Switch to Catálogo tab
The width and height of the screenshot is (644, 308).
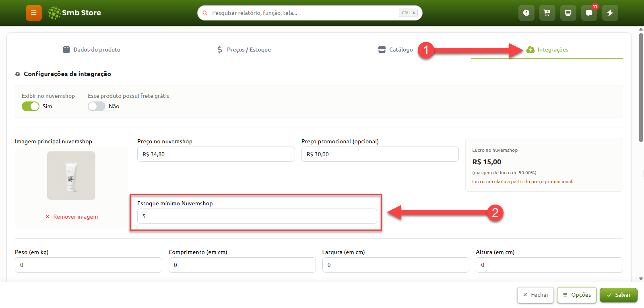[x=396, y=50]
